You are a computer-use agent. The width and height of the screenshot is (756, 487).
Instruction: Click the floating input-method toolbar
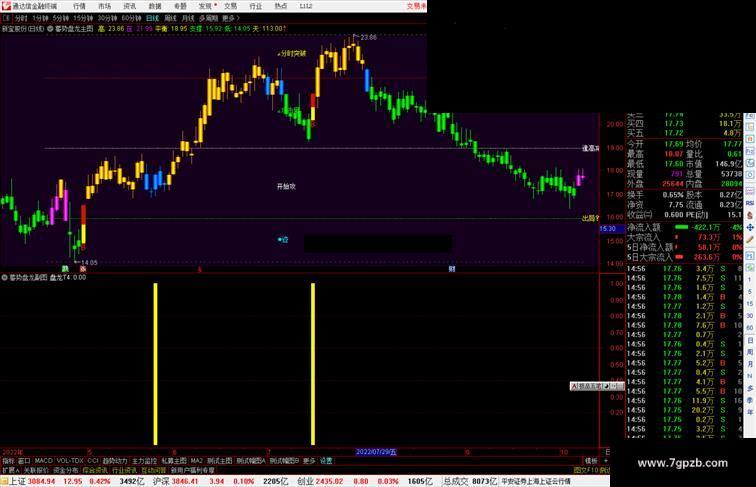coord(597,386)
